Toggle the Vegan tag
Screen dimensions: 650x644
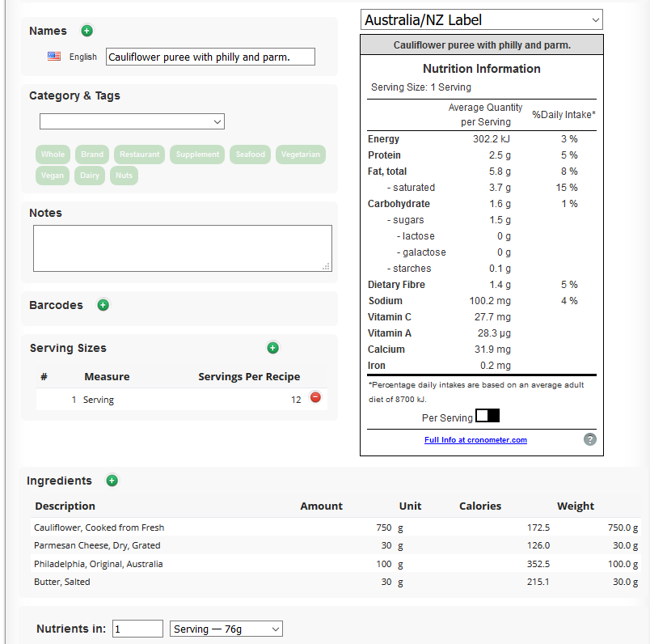click(x=53, y=176)
